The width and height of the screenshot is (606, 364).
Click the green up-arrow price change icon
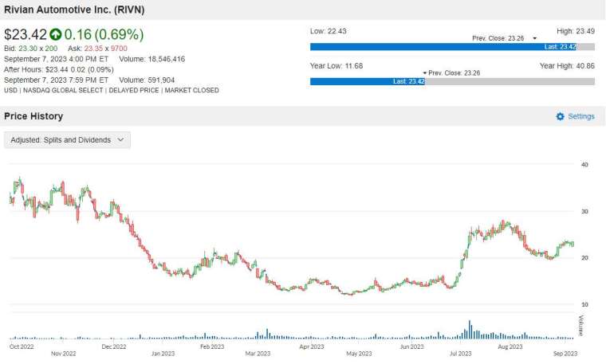(55, 34)
